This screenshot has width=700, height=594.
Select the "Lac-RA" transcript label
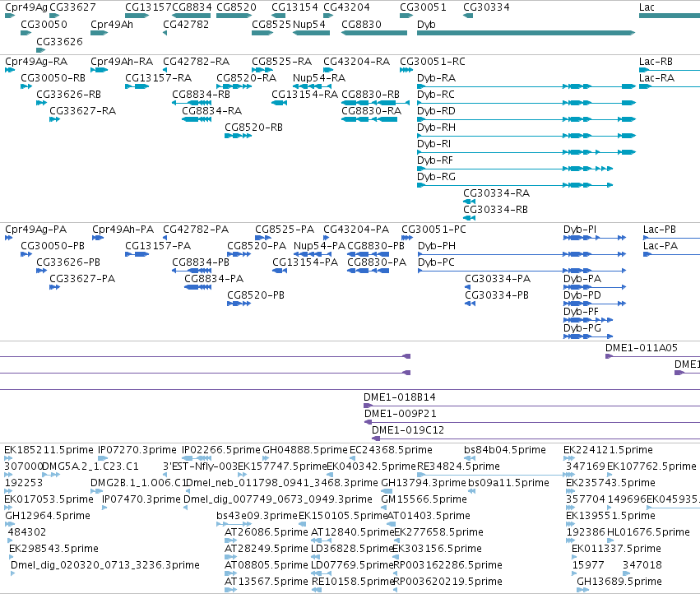pos(656,78)
